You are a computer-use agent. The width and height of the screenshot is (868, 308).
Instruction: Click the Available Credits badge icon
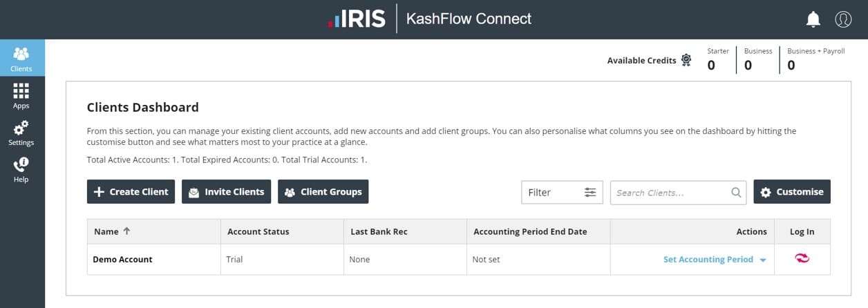tap(686, 60)
